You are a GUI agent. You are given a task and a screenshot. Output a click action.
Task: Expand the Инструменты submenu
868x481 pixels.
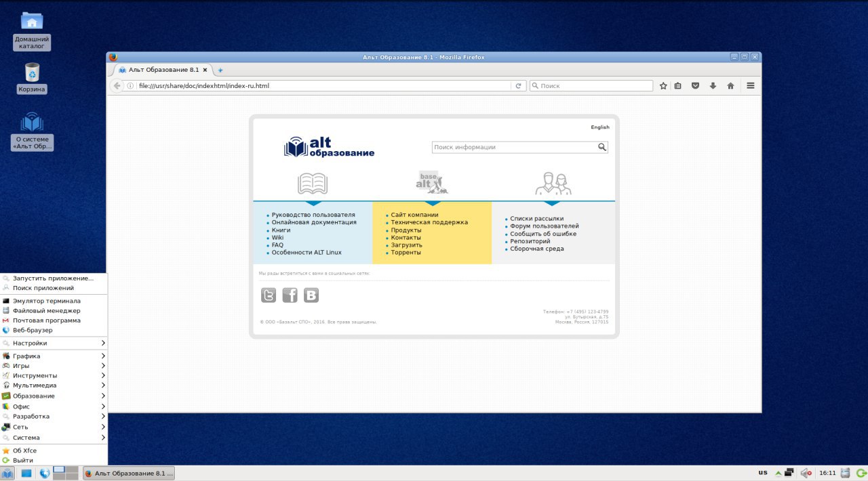tap(54, 375)
